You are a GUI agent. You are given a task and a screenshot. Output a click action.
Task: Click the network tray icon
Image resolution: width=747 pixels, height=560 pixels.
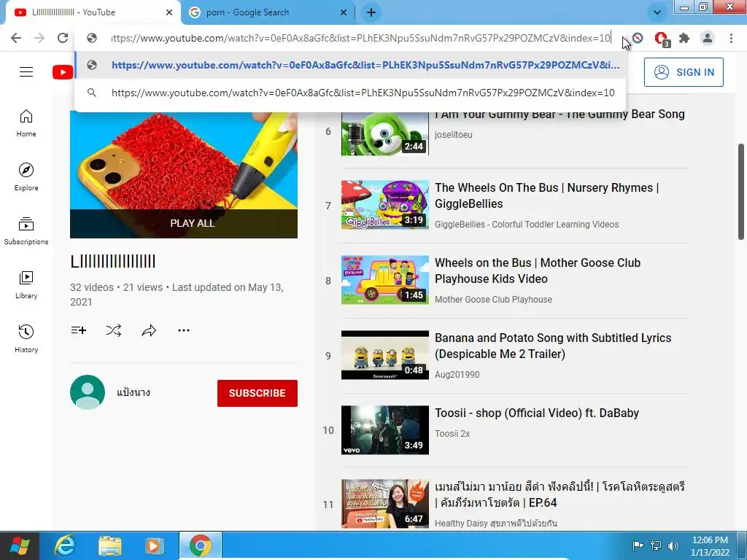coord(656,545)
